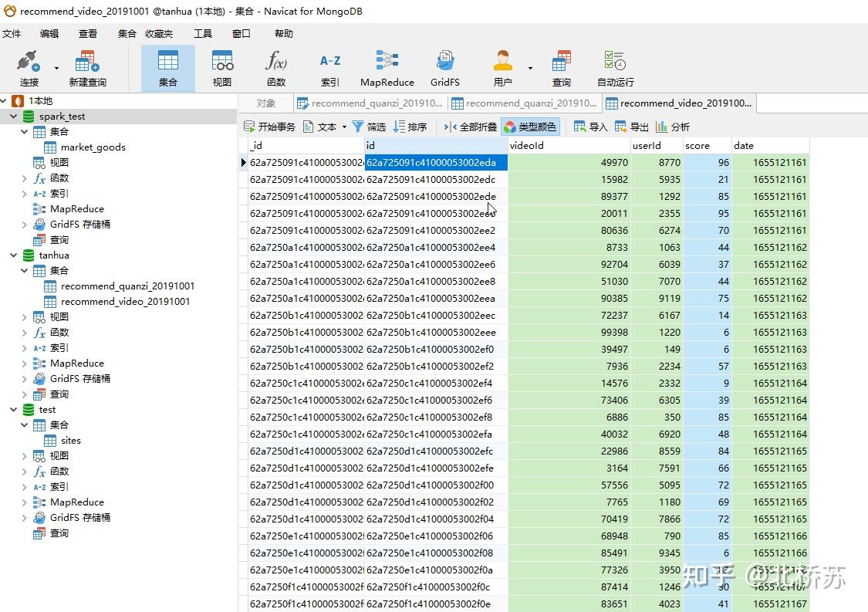Open the Text (文本) view dropdown
Viewport: 868px width, 612px height.
pos(325,127)
